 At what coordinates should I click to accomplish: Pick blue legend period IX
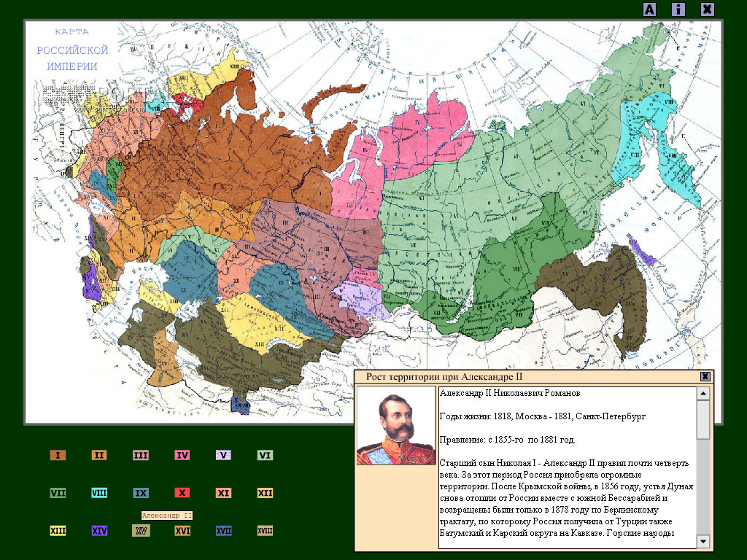click(x=141, y=493)
